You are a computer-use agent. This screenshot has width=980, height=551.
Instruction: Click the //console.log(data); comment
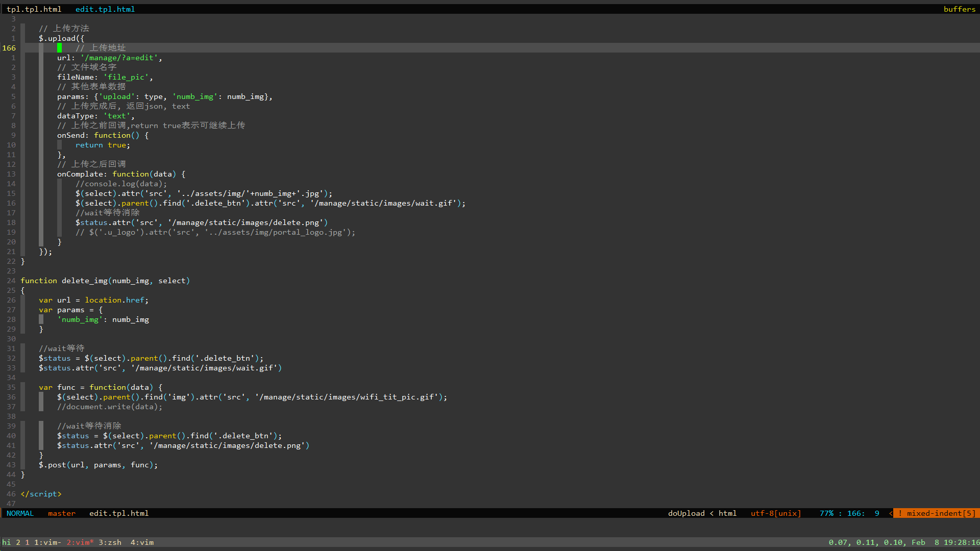[121, 184]
